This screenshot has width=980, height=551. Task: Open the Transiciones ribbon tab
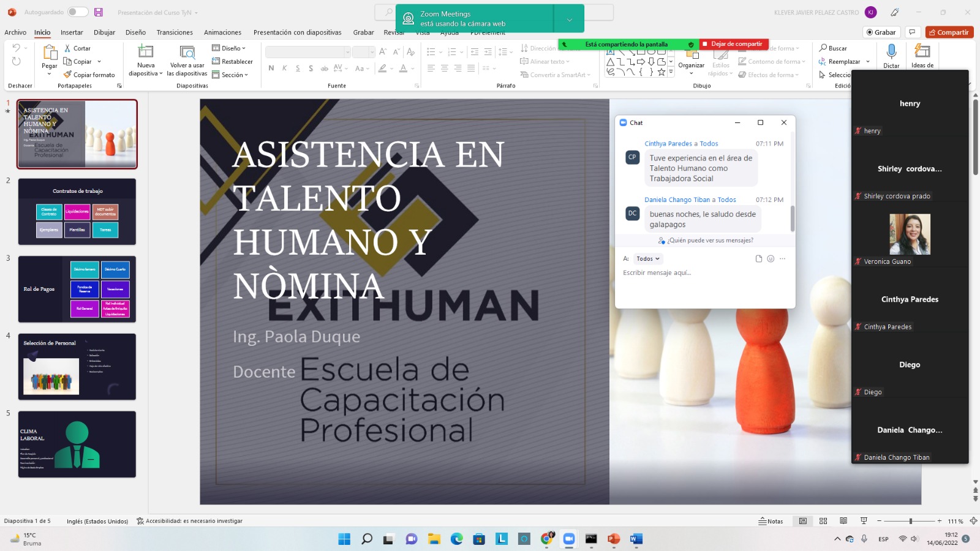pos(175,32)
